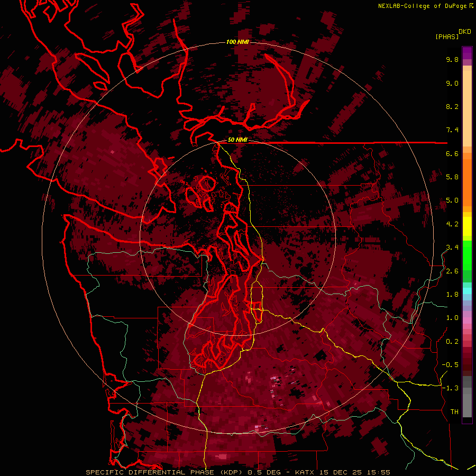Click the KATX station identifier in caption
476x476 pixels.
(305, 472)
